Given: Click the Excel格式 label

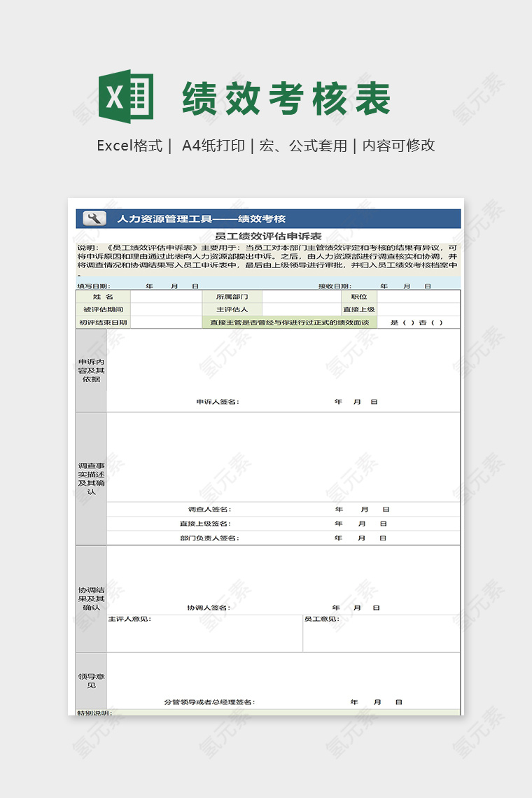Looking at the screenshot, I should (x=129, y=146).
